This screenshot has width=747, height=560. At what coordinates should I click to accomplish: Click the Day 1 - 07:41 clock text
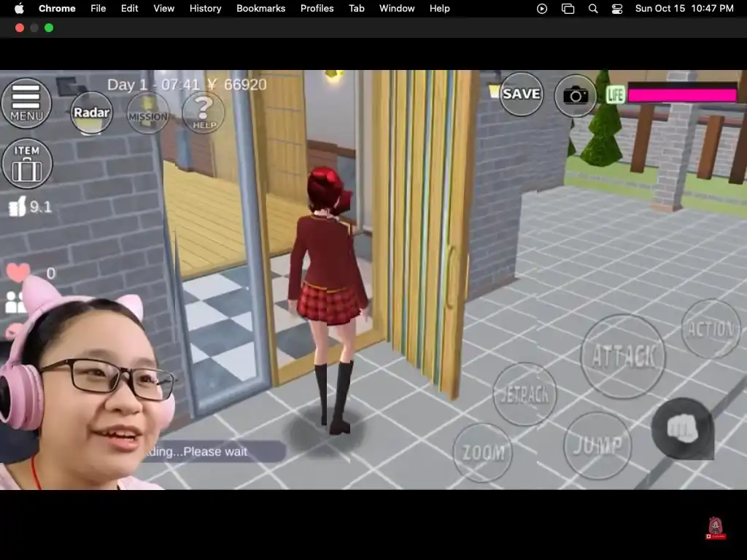pyautogui.click(x=153, y=85)
